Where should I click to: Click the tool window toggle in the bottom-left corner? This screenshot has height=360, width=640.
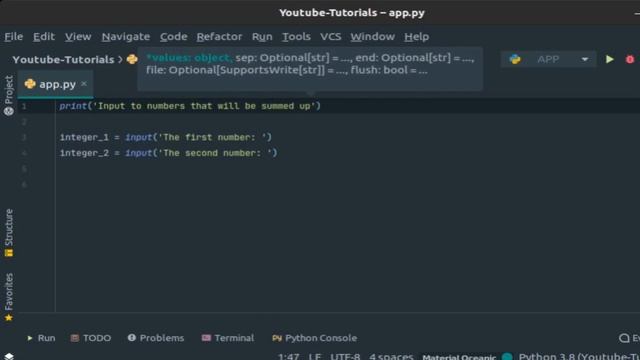pos(9,356)
